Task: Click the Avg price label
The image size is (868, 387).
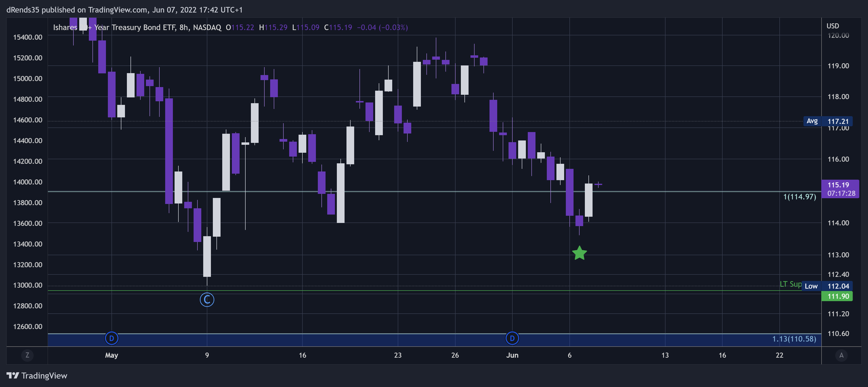Action: (x=812, y=121)
